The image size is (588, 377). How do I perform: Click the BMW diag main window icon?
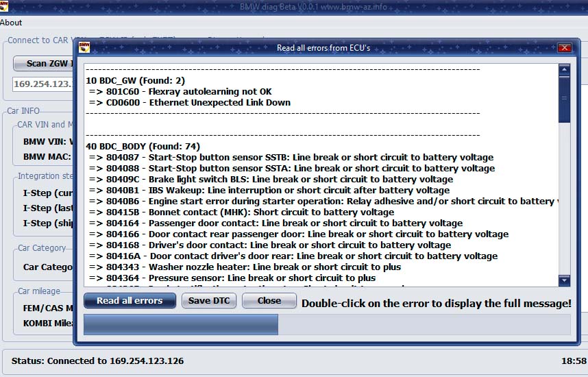point(3,6)
